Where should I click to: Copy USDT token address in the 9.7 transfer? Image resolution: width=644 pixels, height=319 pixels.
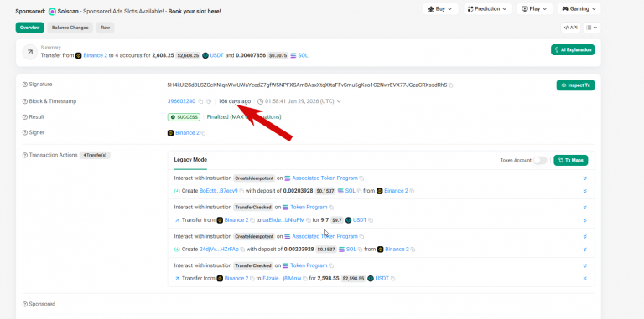371,220
